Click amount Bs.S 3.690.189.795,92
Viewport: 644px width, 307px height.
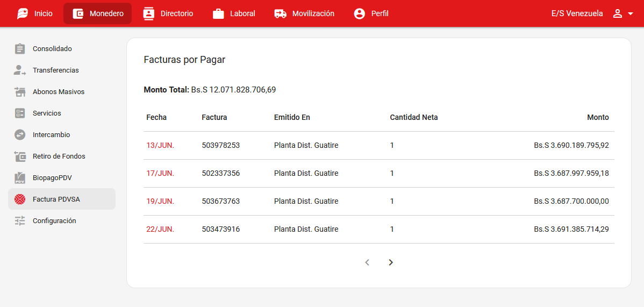(x=572, y=146)
